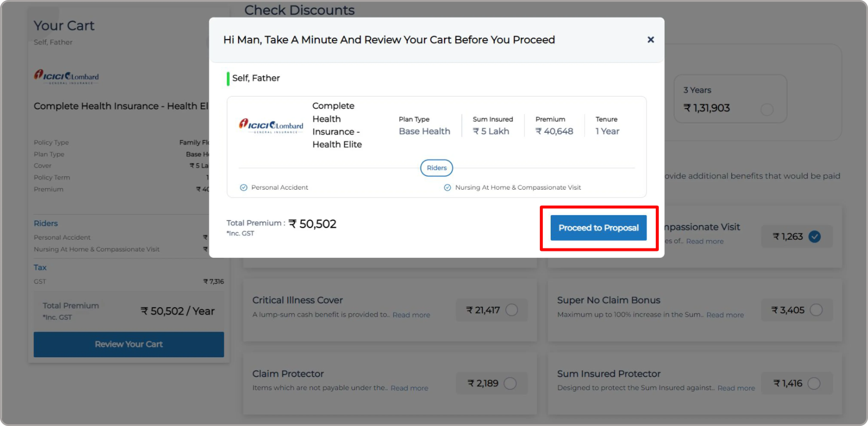The height and width of the screenshot is (426, 868).
Task: Click the Total Premium ₹ 50,502 amount in the dialog
Action: point(312,224)
